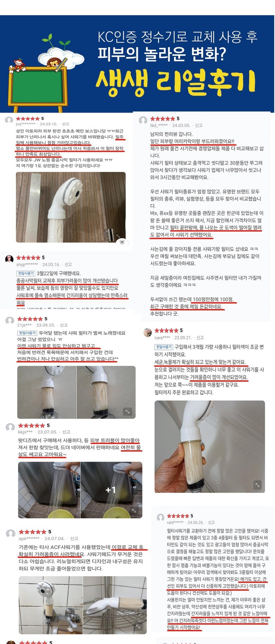Click expand icon on 21je's filter photos
Viewport: 275px width, 644px height.
pos(127,411)
